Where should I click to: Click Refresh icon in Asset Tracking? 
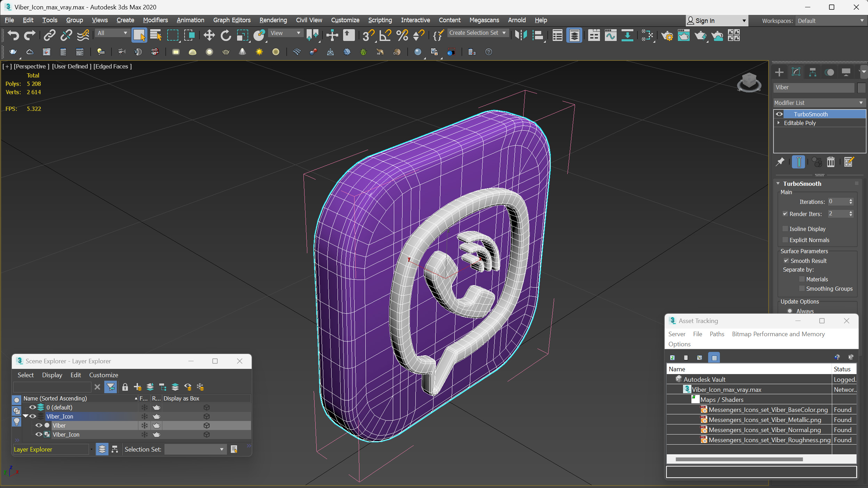tap(672, 357)
